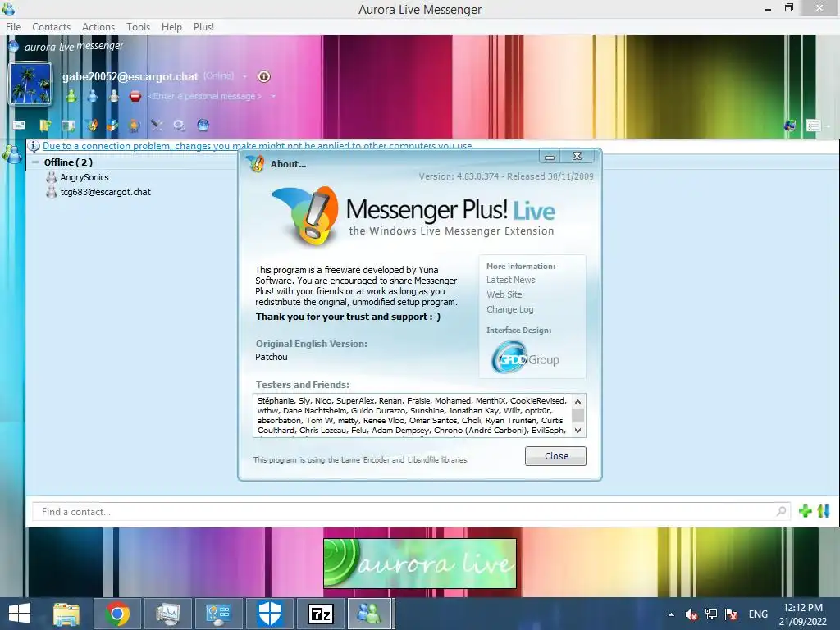Open Change Log link in About dialog

point(509,309)
